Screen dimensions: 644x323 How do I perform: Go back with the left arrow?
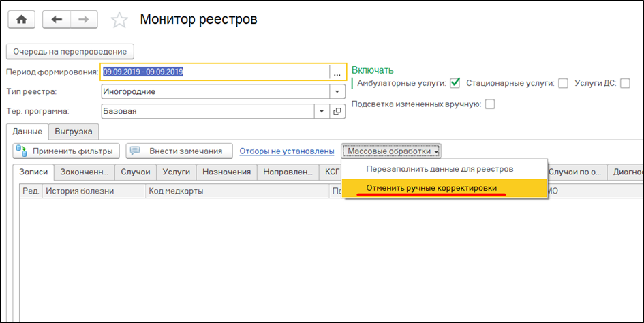[57, 20]
